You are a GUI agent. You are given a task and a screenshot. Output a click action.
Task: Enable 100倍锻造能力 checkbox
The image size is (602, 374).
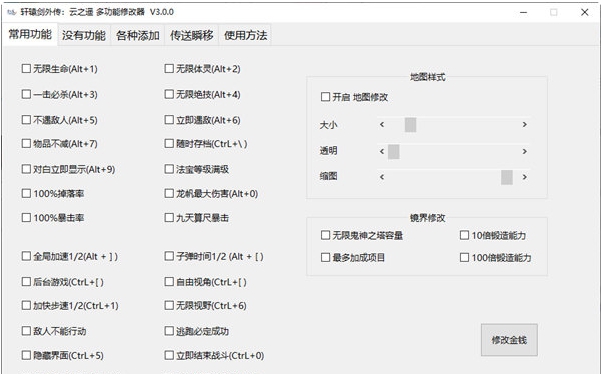click(x=464, y=257)
